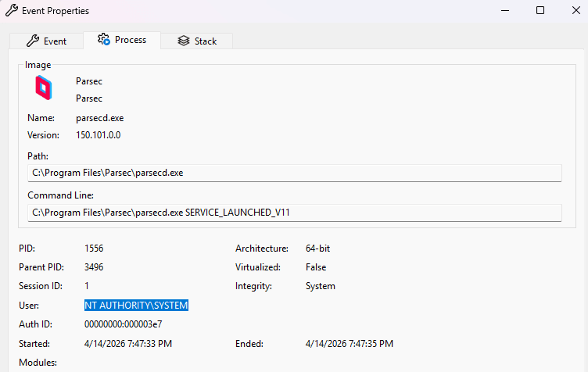Viewport: 588px width, 372px height.
Task: Click the wrench icon in title bar
Action: point(11,10)
